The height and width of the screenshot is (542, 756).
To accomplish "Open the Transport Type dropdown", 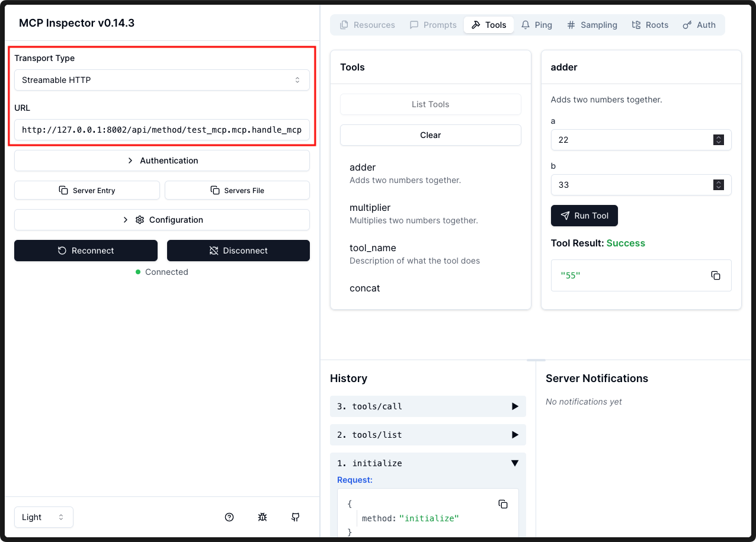I will [162, 80].
